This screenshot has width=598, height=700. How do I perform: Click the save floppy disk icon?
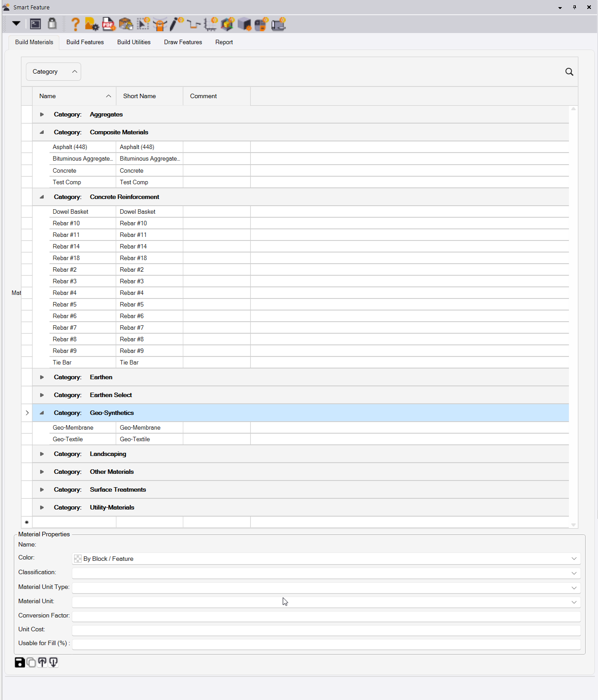20,663
